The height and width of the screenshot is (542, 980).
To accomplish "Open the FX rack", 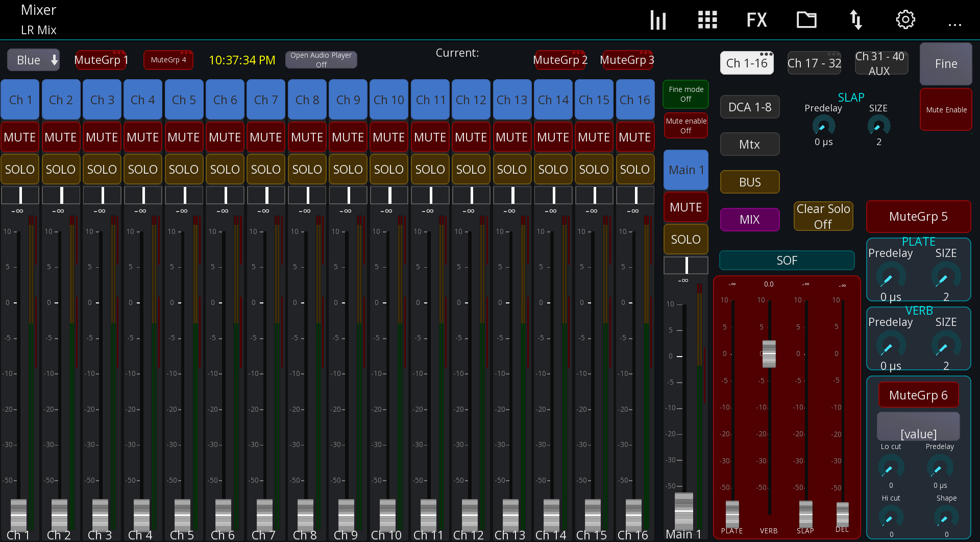I will tap(756, 19).
